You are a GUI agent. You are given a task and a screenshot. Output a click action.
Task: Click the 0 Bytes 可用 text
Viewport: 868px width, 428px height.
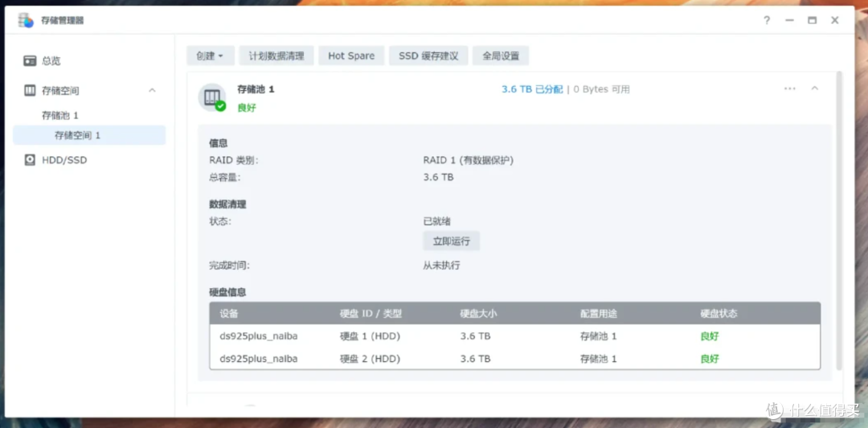(601, 89)
